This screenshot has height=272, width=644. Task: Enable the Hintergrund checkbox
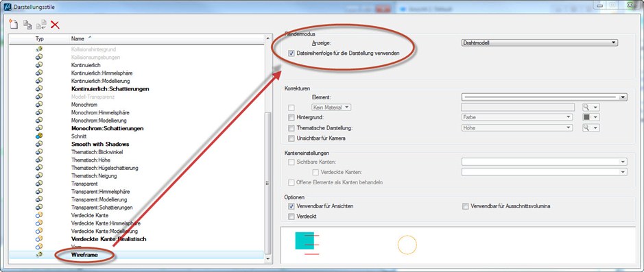tap(291, 117)
